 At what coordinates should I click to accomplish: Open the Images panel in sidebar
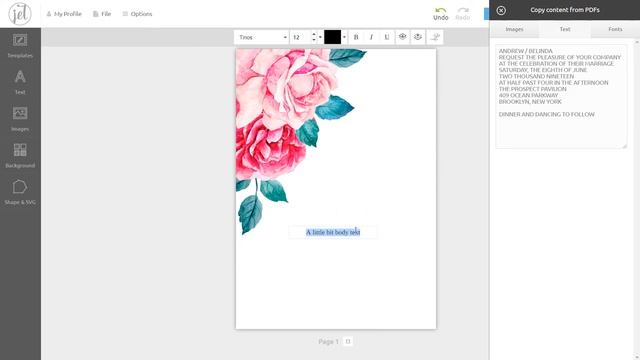coord(20,119)
